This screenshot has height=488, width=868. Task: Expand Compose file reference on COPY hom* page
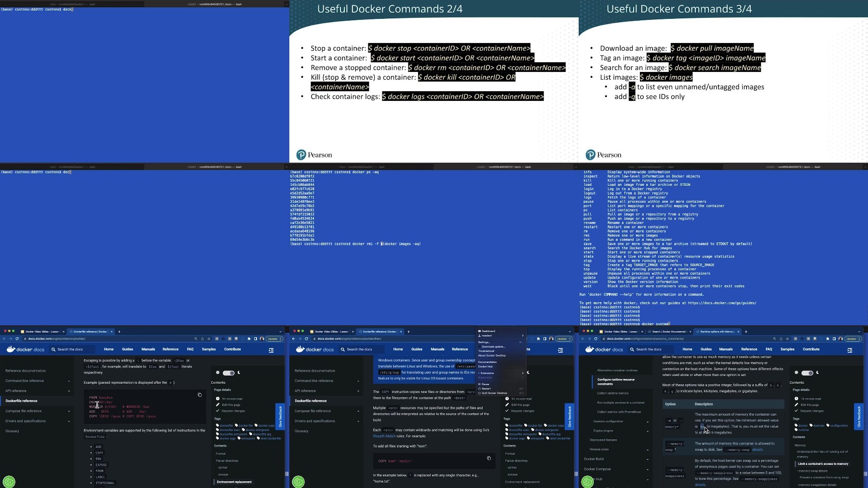pos(358,411)
